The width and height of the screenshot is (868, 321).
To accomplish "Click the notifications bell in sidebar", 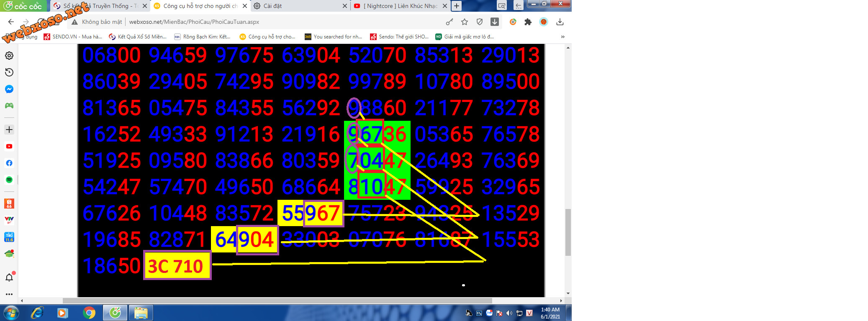I will click(x=9, y=277).
